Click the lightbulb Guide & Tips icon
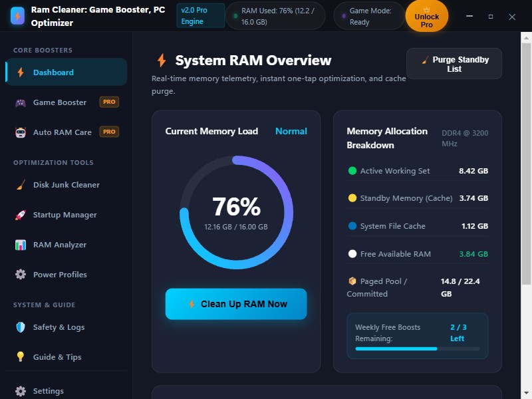This screenshot has height=399, width=532. click(x=21, y=356)
